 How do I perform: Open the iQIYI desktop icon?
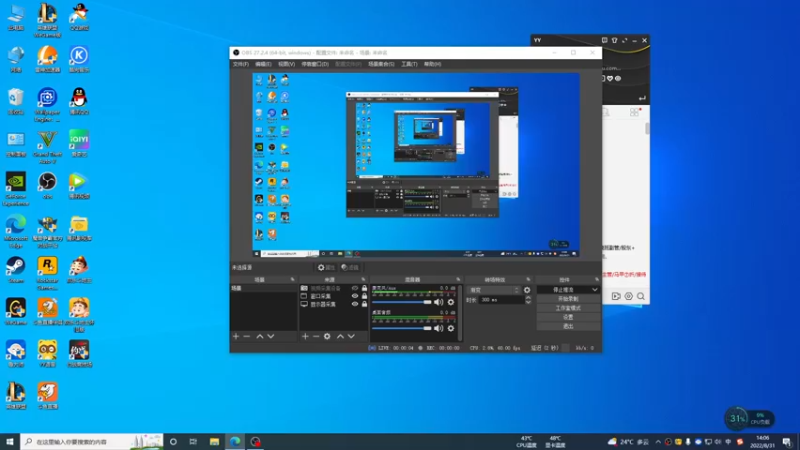tap(79, 143)
